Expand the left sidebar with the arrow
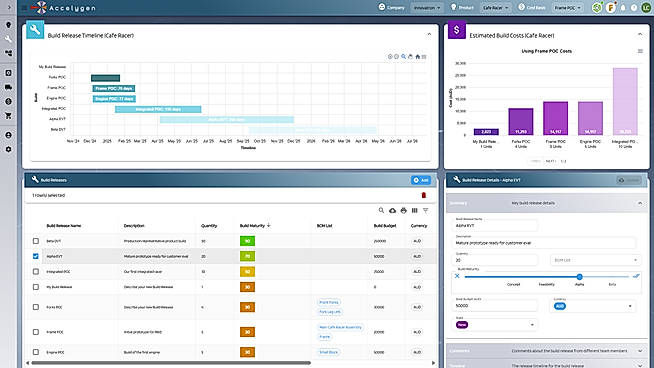 click(9, 7)
